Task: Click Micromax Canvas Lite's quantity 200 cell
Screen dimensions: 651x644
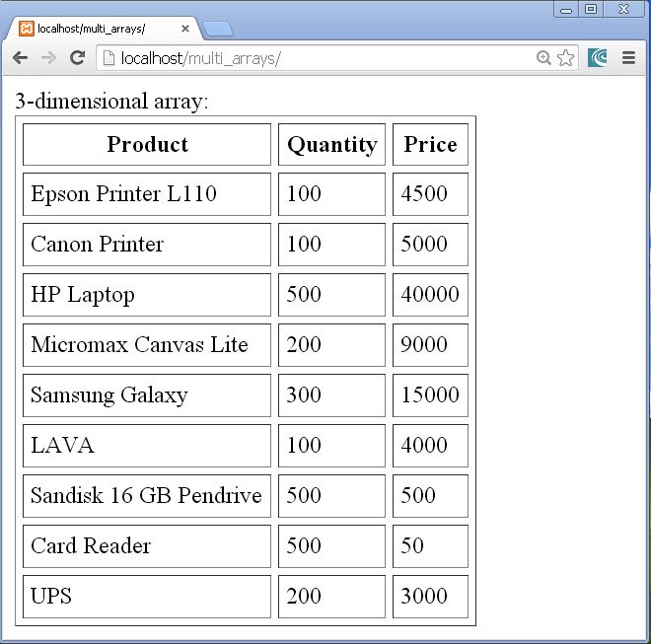Action: pos(331,345)
